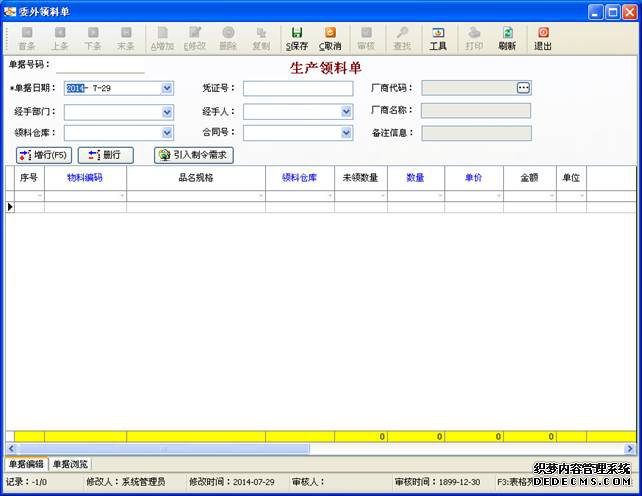Click the 退出 (Exit) toolbar icon

click(x=543, y=38)
